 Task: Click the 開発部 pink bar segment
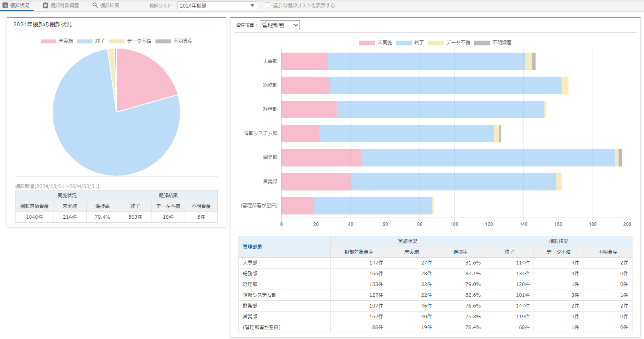(321, 158)
